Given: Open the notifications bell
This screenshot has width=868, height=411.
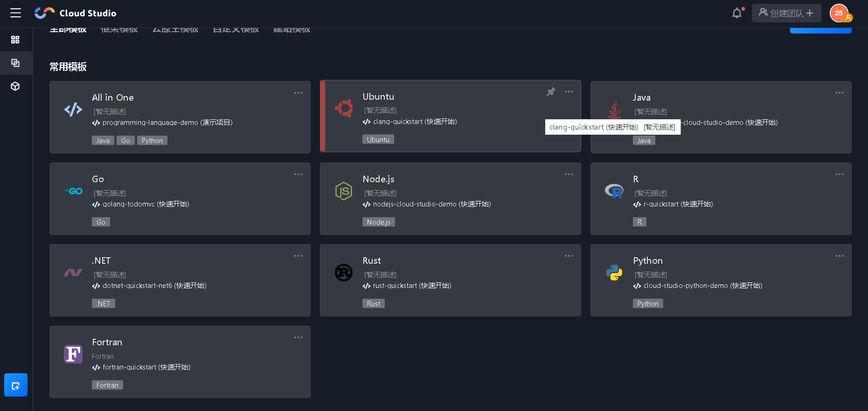Looking at the screenshot, I should coord(737,13).
